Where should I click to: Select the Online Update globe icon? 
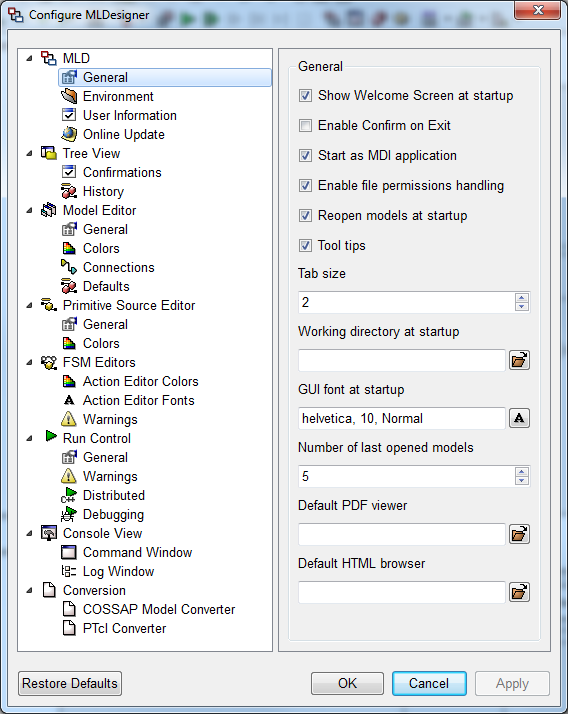tap(69, 134)
